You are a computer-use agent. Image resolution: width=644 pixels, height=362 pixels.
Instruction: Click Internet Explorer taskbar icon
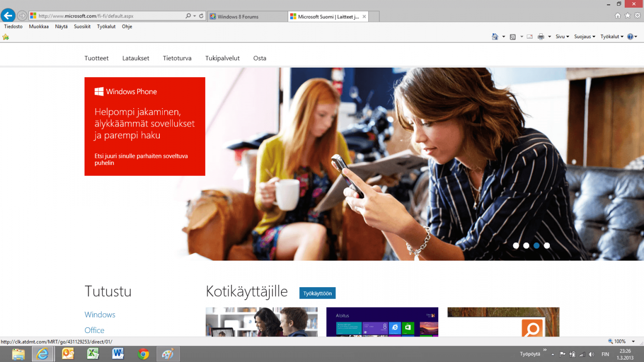(x=42, y=354)
